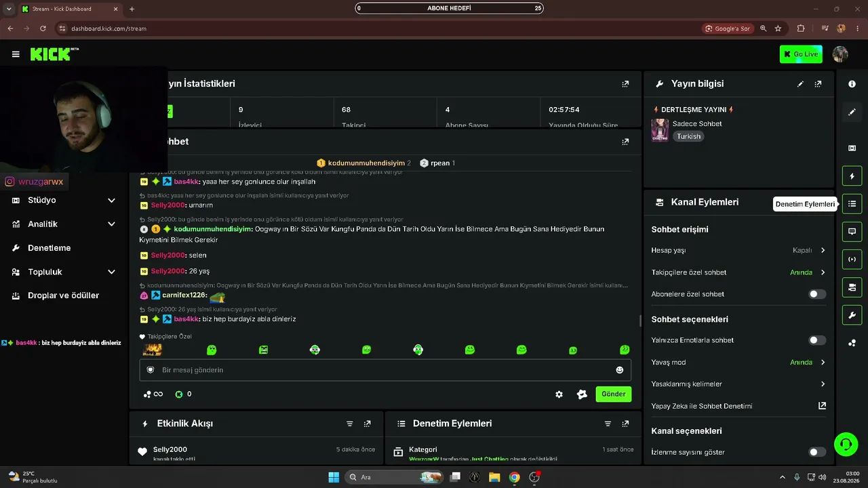The image size is (868, 488).
Task: Open the hamburger menu beside the Kick logo
Action: point(16,54)
